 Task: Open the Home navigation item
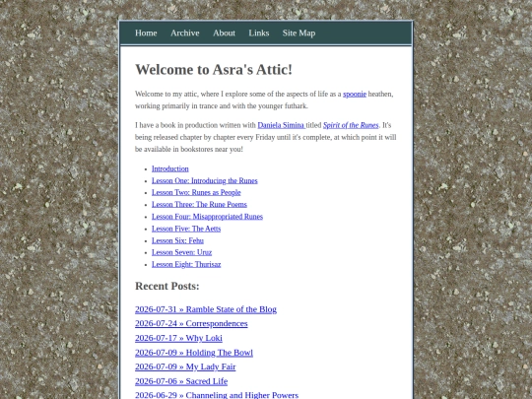(146, 33)
